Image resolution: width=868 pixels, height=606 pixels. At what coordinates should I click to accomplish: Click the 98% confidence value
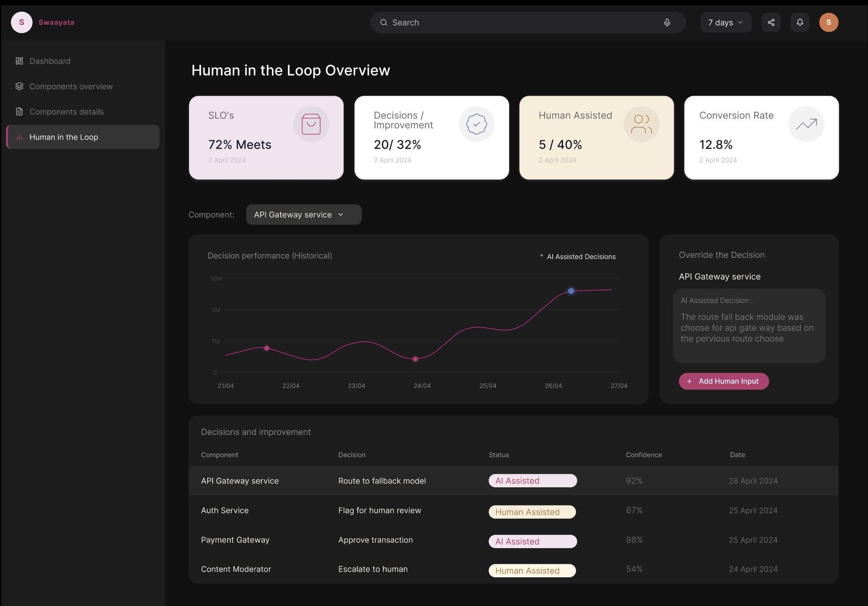(634, 540)
